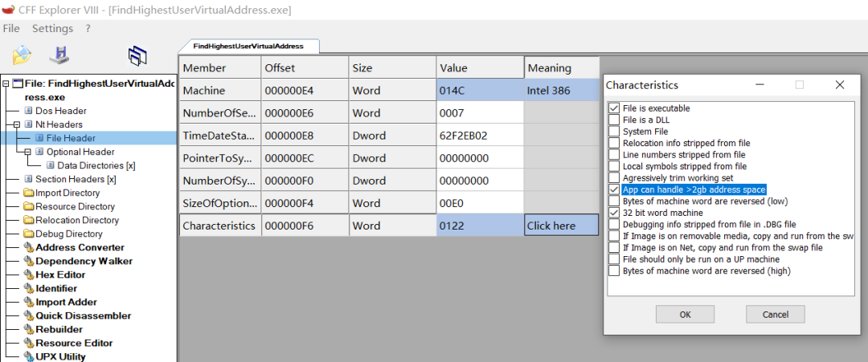
Task: Click the Click here cell for Characteristics
Action: [x=561, y=226]
